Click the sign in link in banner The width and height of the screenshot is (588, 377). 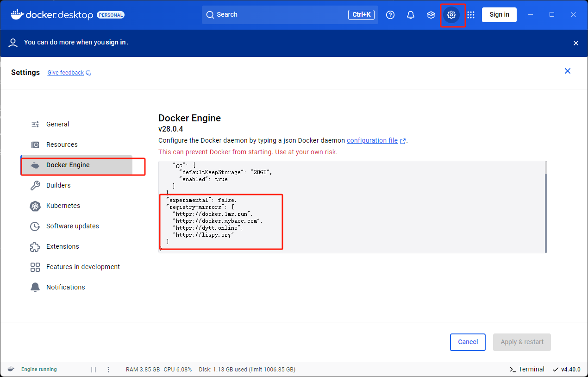point(116,42)
